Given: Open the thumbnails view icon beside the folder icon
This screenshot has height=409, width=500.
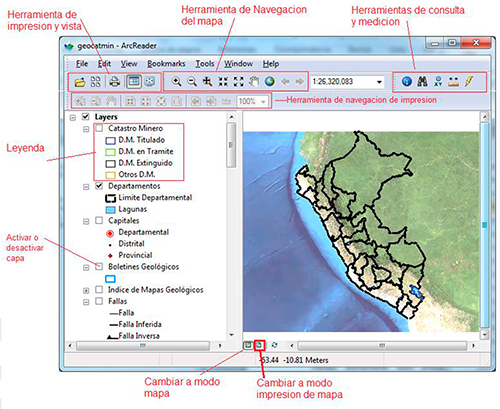Looking at the screenshot, I should 95,82.
